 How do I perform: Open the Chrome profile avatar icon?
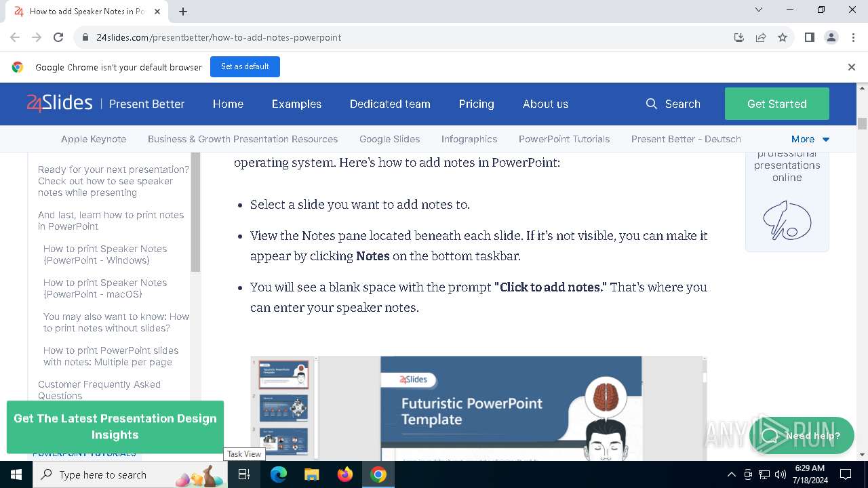pos(831,37)
